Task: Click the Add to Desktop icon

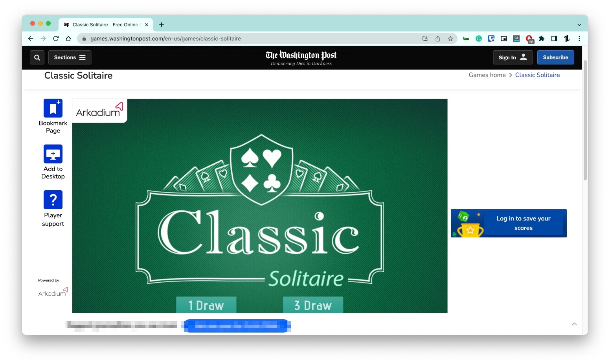Action: (53, 154)
